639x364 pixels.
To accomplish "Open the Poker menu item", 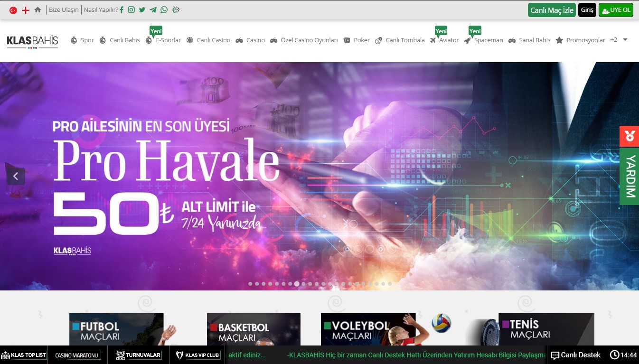I will [x=362, y=40].
